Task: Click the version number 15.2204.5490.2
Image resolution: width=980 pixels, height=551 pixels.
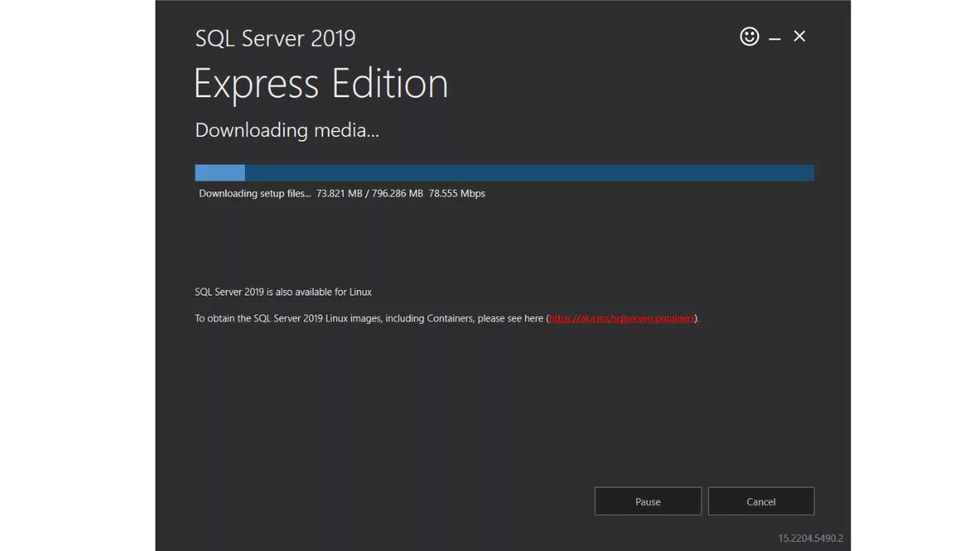Action: tap(811, 538)
